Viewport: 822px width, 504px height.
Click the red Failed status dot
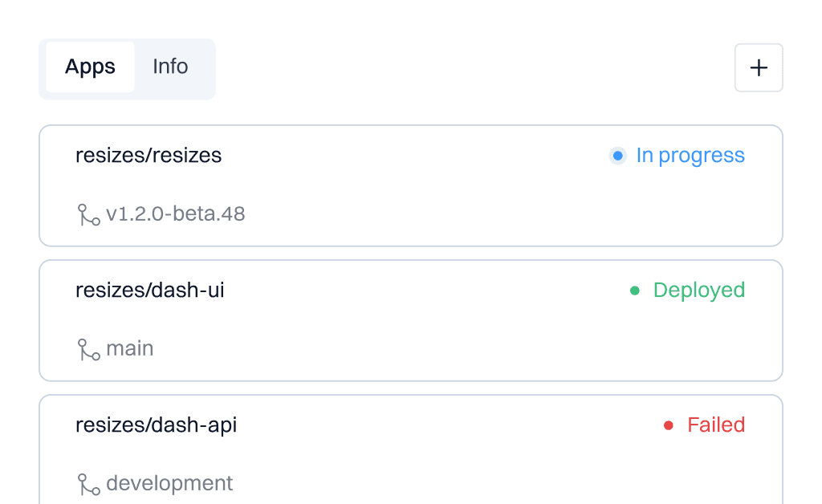[669, 425]
